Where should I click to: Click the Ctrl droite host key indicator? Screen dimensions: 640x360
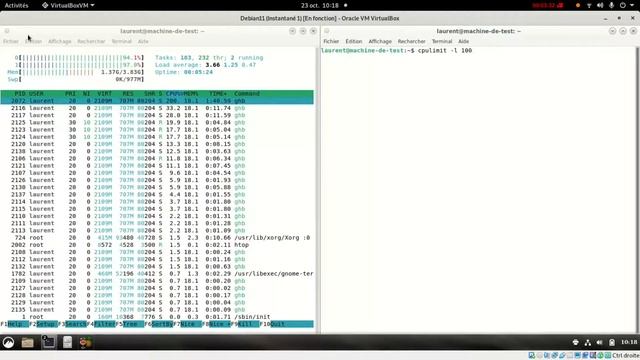626,356
